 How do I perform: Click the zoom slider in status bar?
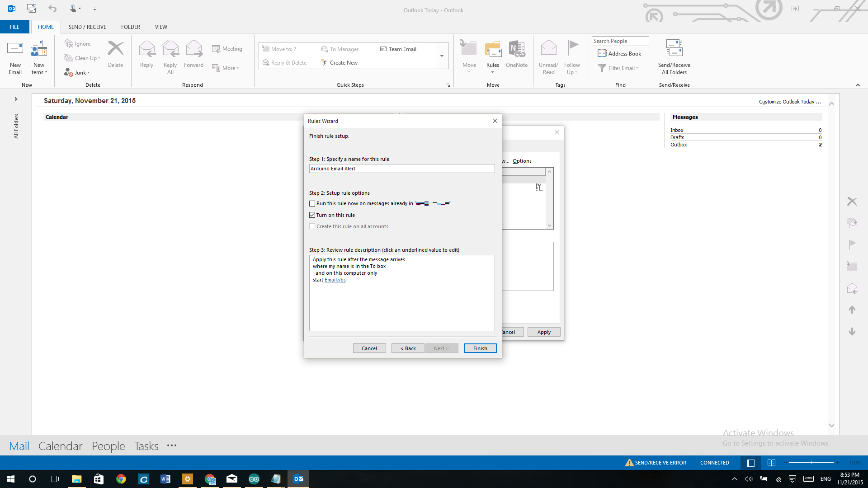pos(811,463)
